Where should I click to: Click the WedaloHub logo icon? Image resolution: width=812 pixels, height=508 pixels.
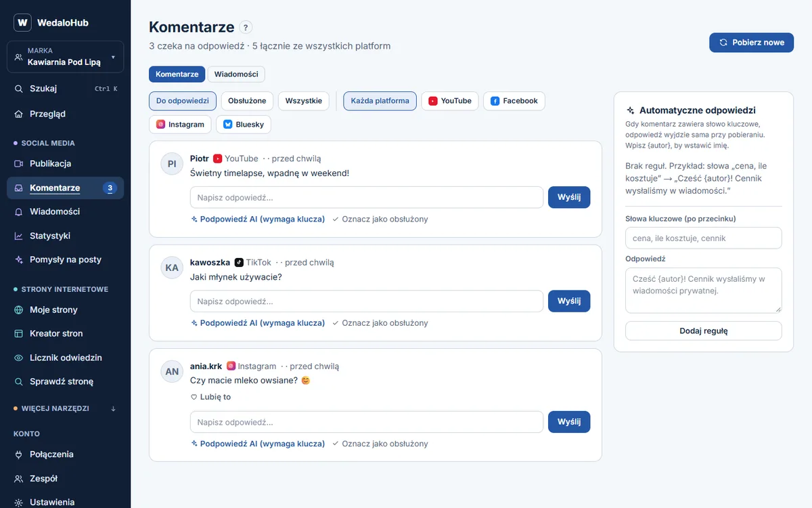click(x=22, y=22)
